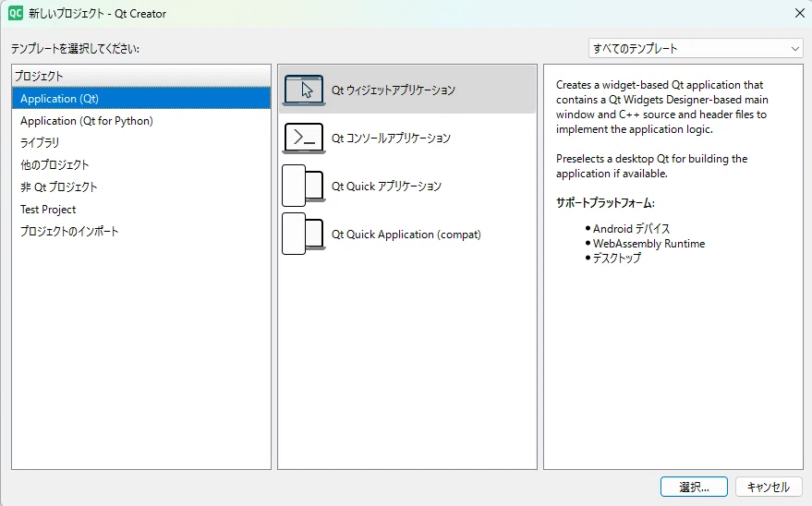Close the new project dialog

800,14
